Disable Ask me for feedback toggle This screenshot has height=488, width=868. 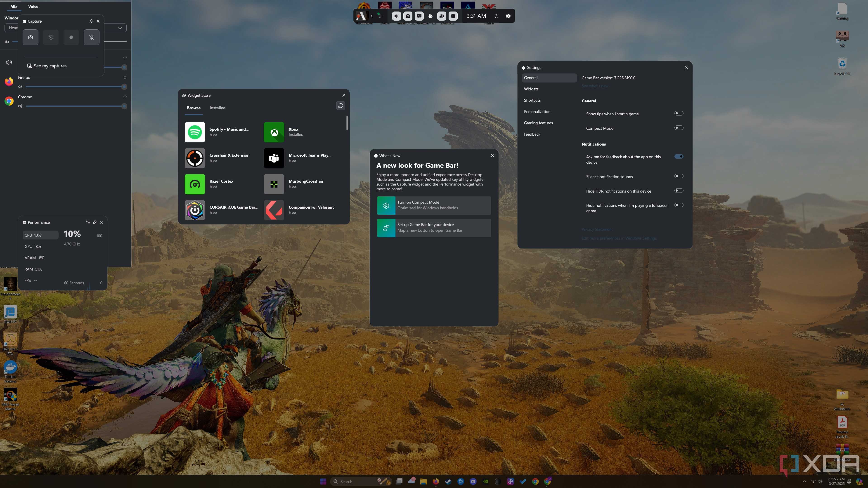pos(679,157)
